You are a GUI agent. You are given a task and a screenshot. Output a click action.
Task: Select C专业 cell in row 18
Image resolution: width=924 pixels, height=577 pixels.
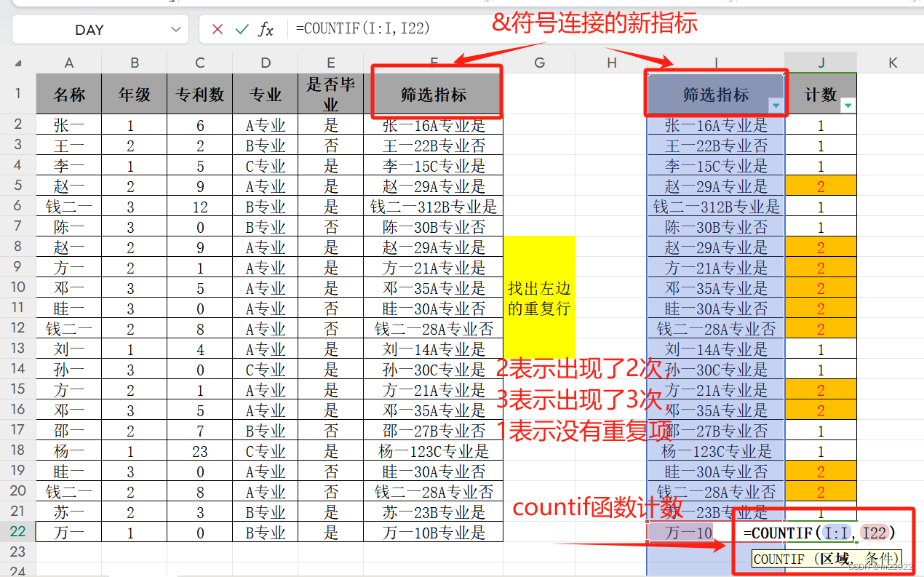[x=266, y=450]
